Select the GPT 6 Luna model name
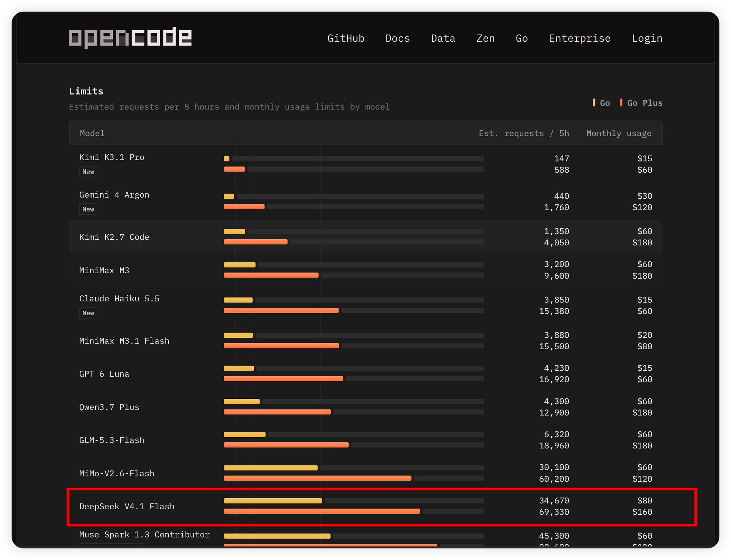Image resolution: width=731 pixels, height=560 pixels. point(104,374)
